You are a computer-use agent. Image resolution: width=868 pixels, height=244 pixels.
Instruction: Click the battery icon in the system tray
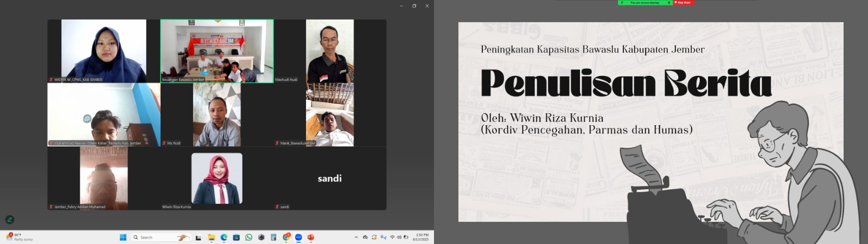(406, 237)
